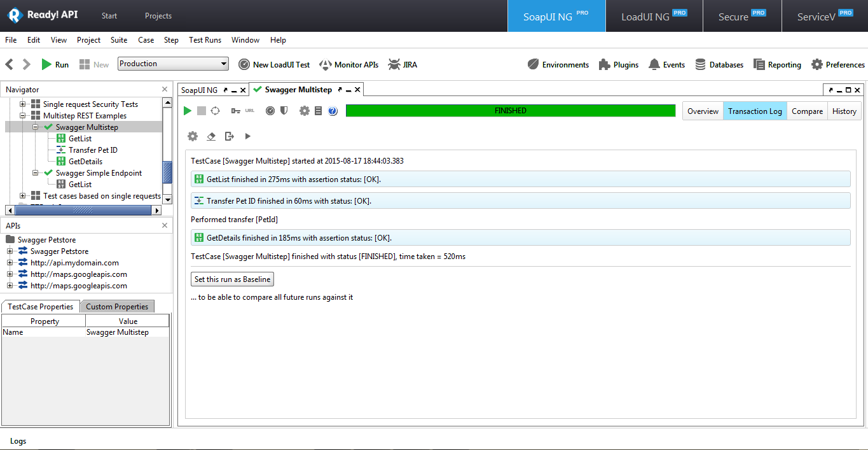Open the Reporting tool

(777, 64)
